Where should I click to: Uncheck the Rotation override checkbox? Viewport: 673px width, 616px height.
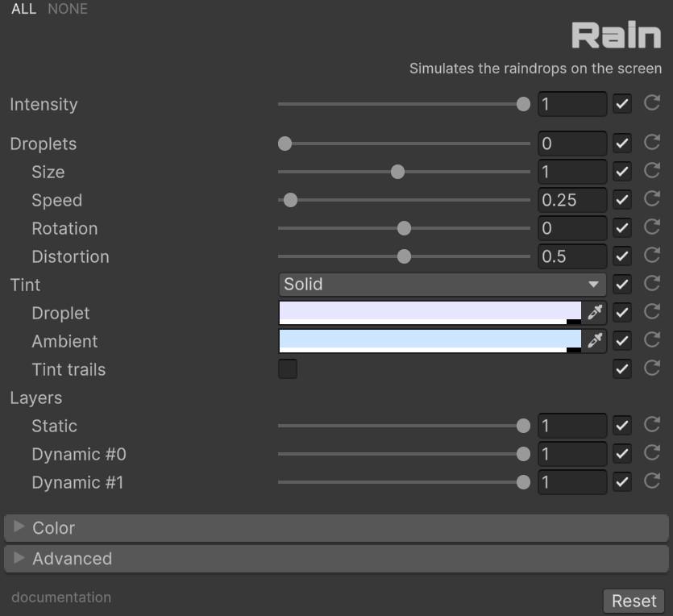[621, 228]
